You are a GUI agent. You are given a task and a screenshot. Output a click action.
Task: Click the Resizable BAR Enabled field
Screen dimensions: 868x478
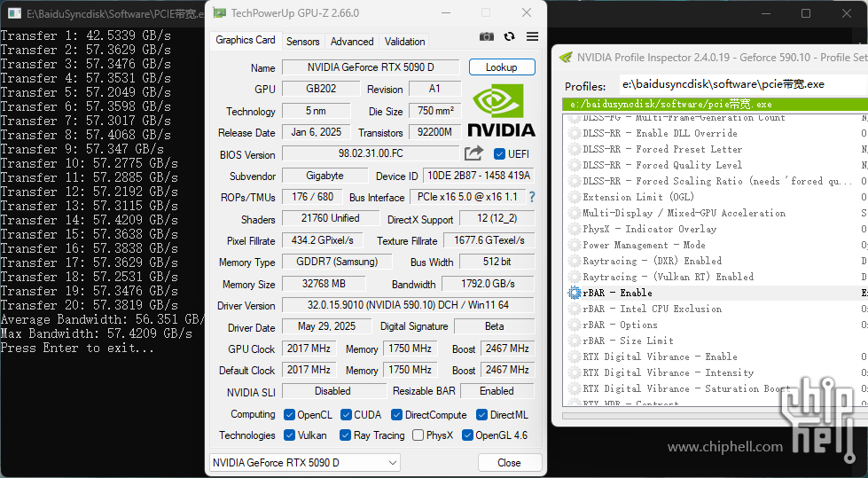(497, 391)
